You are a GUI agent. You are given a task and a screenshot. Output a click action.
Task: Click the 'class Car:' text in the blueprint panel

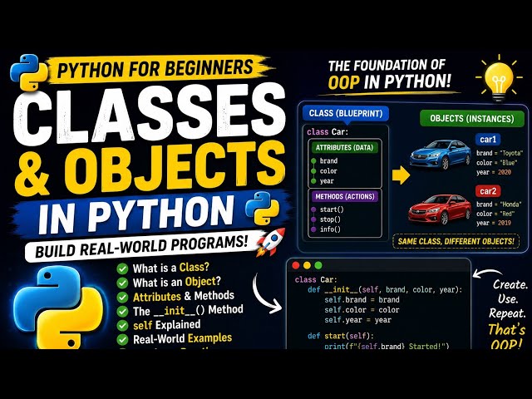(x=328, y=131)
